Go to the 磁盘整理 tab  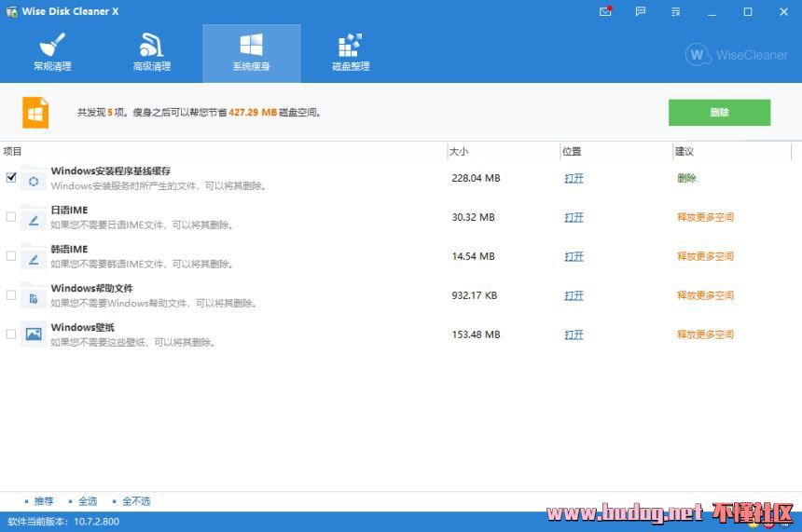(x=351, y=54)
